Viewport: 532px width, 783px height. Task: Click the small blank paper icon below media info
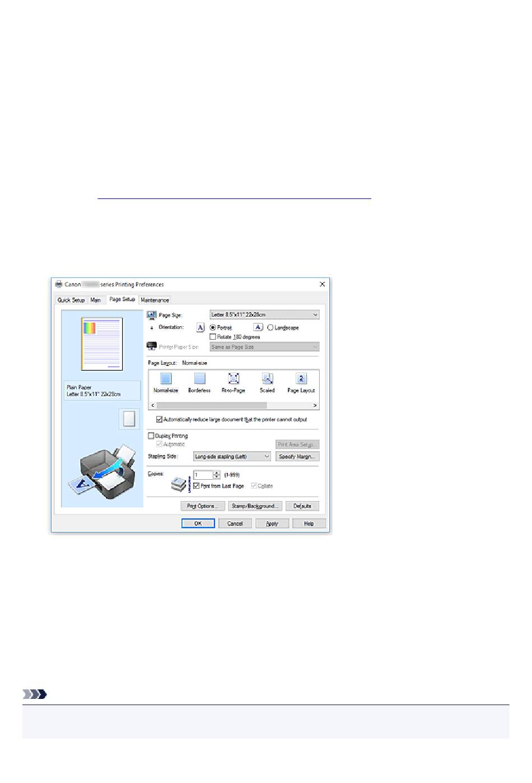tap(129, 419)
